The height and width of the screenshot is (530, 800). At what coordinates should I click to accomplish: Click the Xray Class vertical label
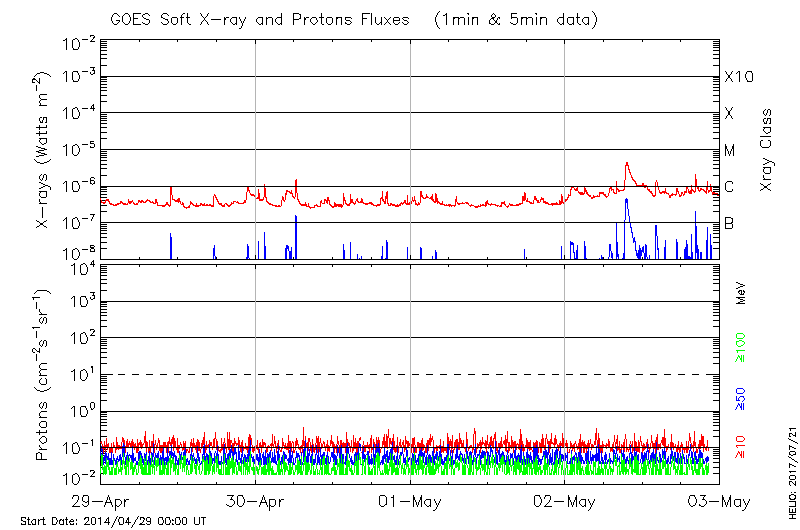coord(767,150)
